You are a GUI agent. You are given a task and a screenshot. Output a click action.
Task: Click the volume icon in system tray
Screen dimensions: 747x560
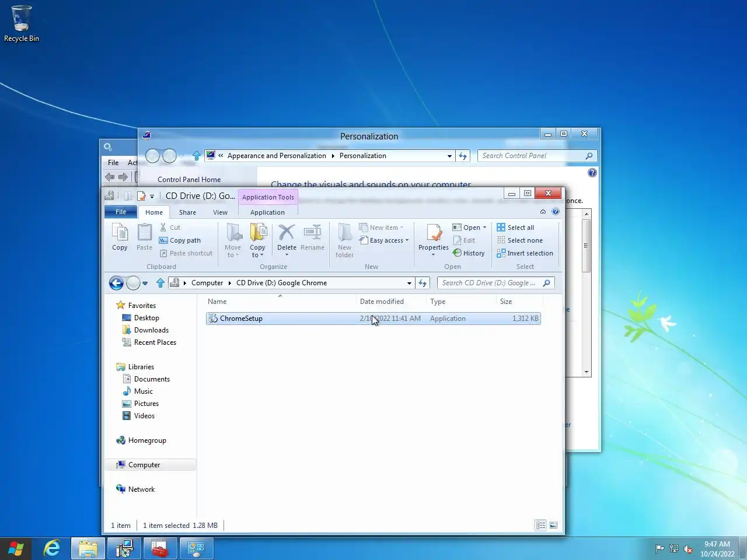688,549
